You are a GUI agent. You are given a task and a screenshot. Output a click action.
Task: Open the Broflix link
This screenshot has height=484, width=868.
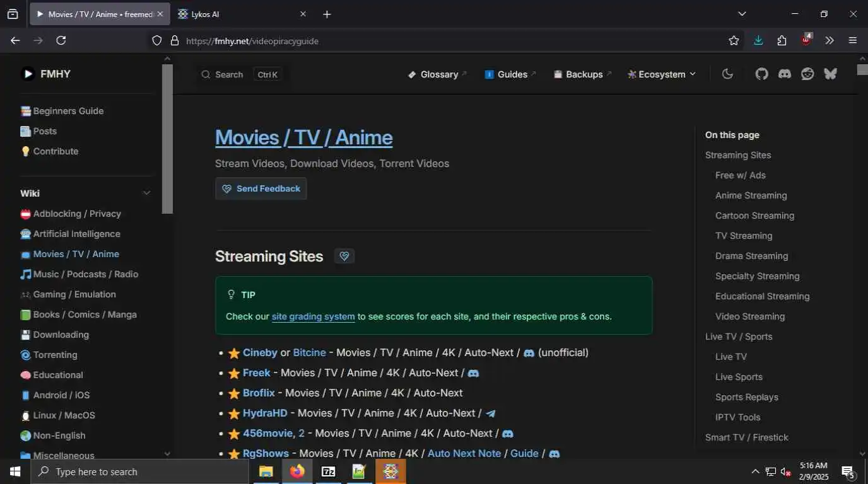259,393
